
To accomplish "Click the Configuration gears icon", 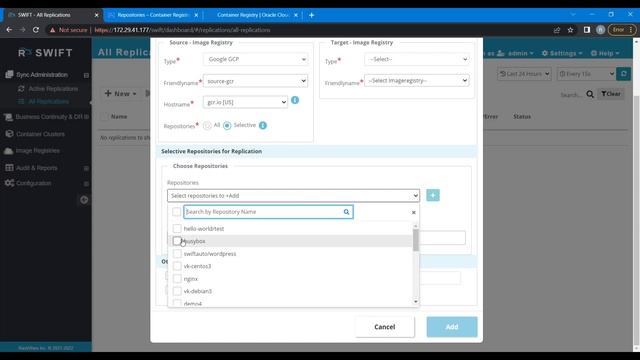I will [x=9, y=183].
